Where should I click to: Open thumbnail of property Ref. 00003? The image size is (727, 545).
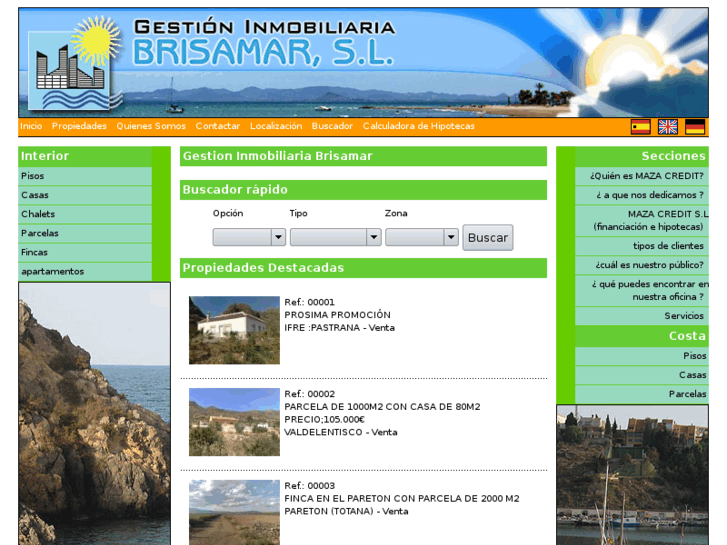[x=234, y=513]
